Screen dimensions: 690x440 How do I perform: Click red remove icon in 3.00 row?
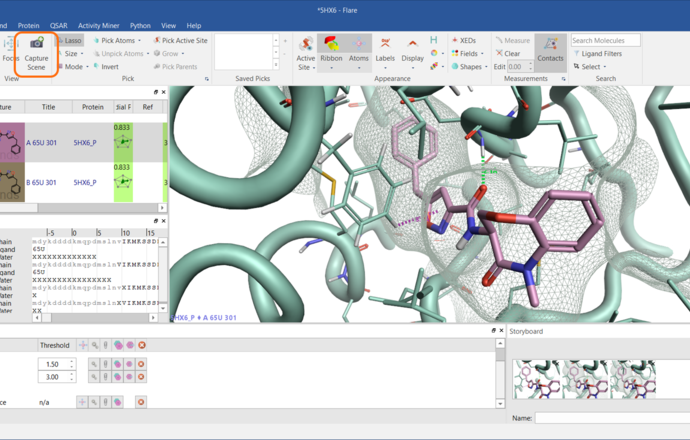(x=141, y=377)
